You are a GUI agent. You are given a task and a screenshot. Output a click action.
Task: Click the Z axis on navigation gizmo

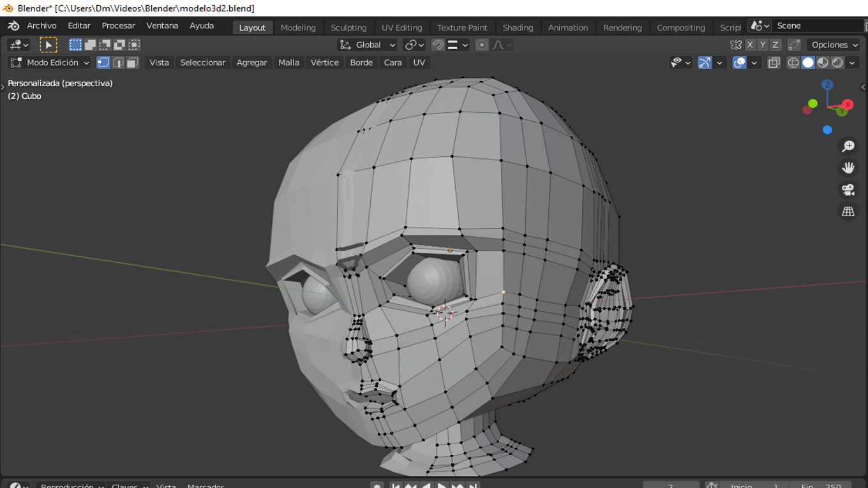click(x=827, y=85)
